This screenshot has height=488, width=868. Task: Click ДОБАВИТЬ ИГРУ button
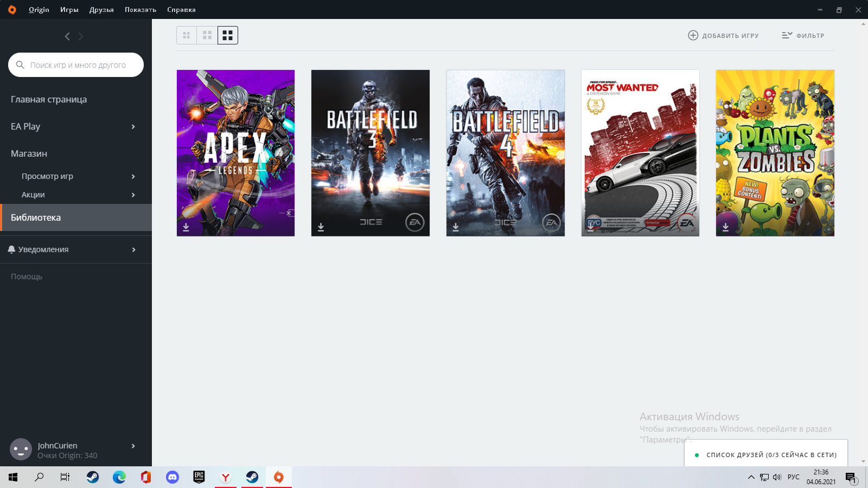(x=723, y=35)
